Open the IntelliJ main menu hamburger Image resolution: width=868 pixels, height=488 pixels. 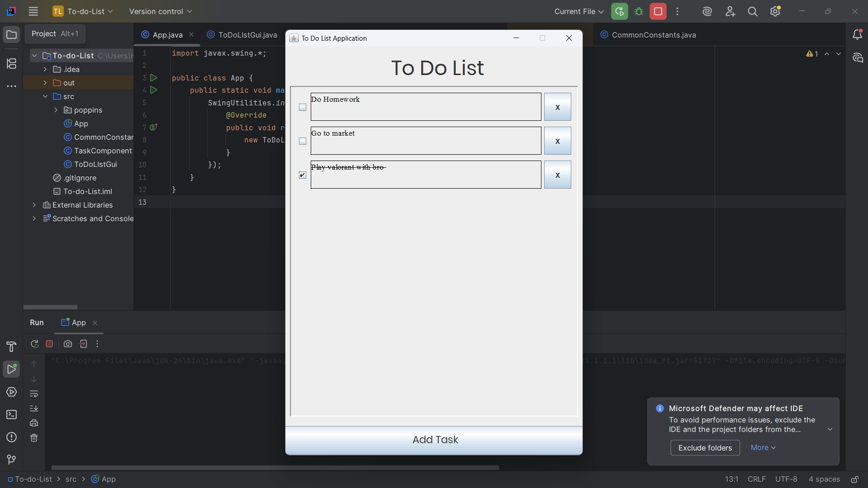pyautogui.click(x=33, y=11)
